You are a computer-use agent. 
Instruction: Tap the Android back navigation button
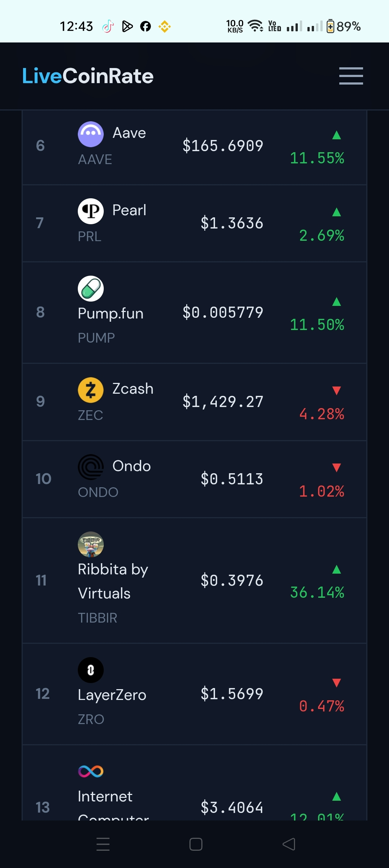pyautogui.click(x=289, y=844)
